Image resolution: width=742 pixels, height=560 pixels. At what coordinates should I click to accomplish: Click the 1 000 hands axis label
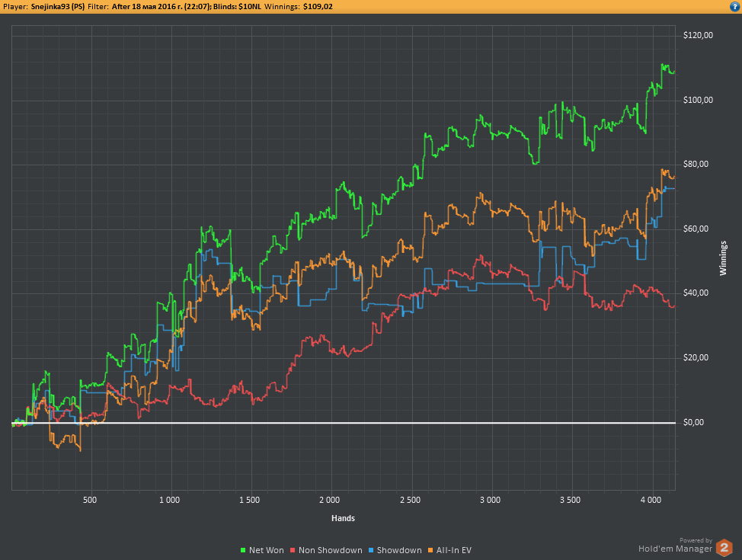[x=169, y=500]
